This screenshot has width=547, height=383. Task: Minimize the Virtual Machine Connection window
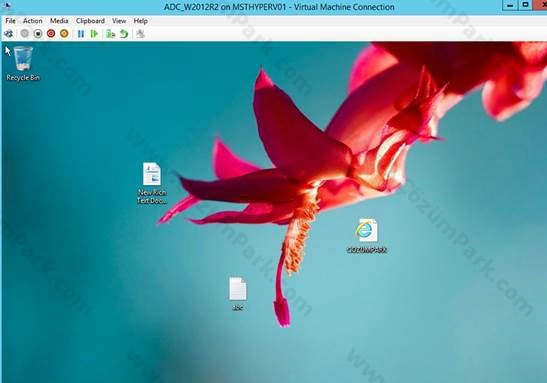pyautogui.click(x=510, y=5)
